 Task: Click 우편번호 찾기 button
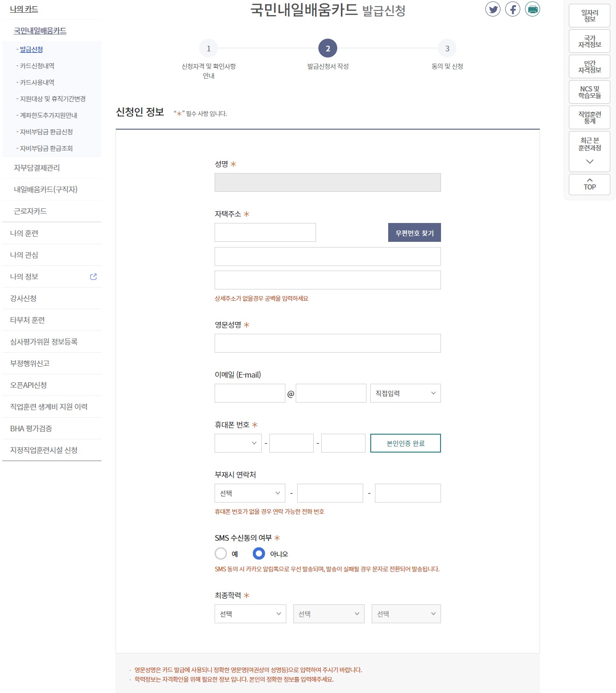[415, 232]
